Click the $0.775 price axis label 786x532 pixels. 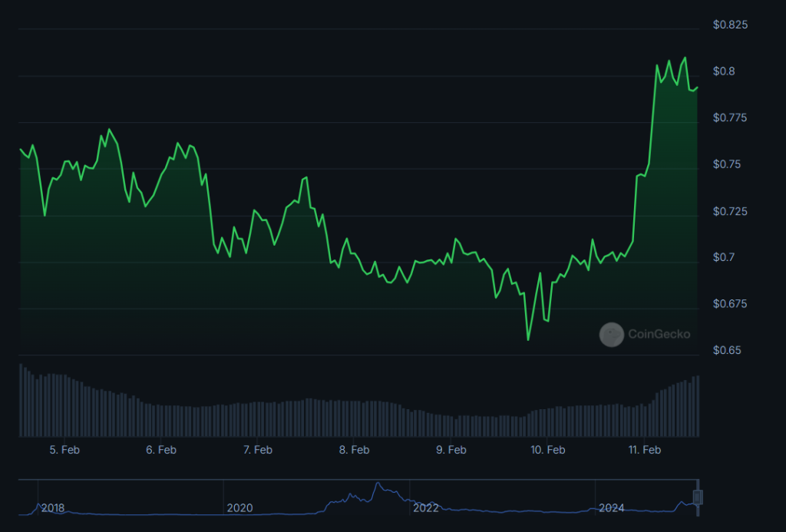[730, 117]
